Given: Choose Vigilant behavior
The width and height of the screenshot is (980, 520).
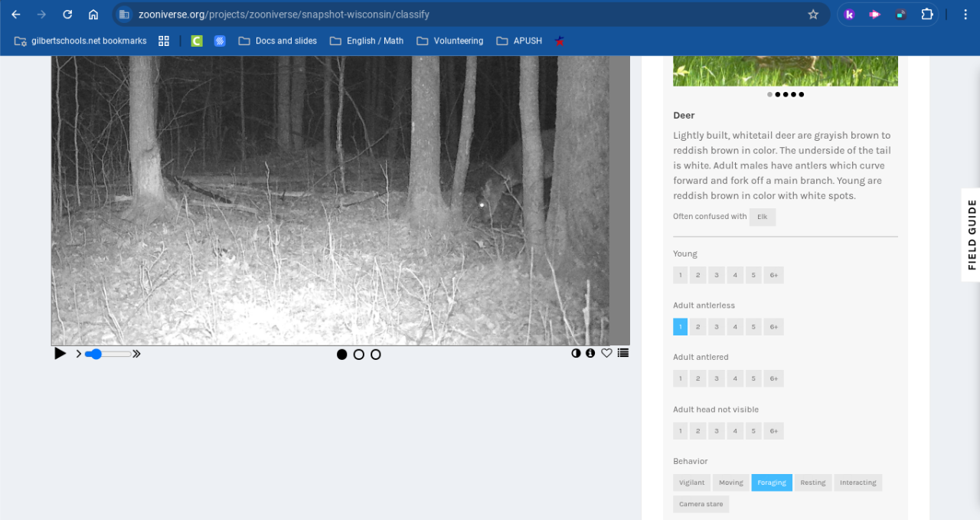Looking at the screenshot, I should (x=692, y=482).
